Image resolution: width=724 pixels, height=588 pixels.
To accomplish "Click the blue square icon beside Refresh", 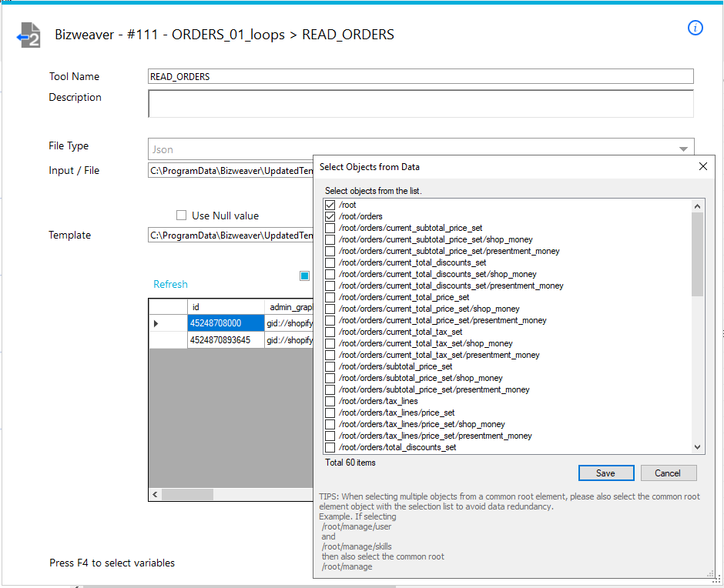I will 304,276.
